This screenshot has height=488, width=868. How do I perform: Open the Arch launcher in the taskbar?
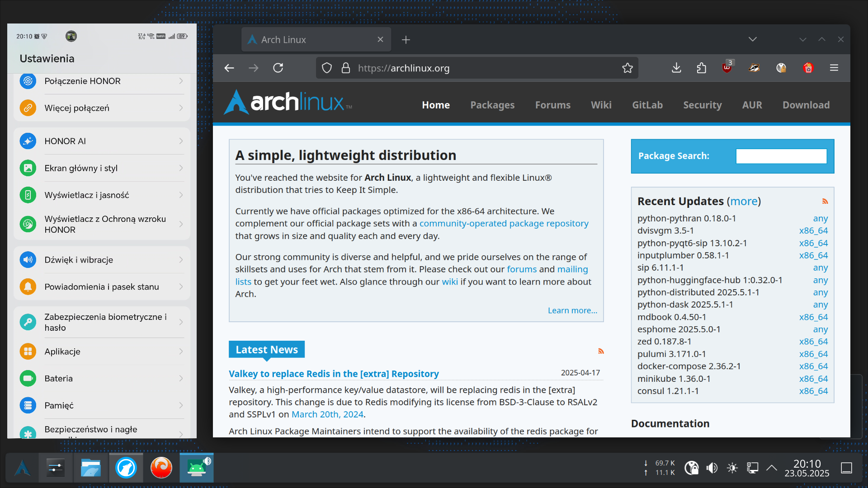coord(23,468)
